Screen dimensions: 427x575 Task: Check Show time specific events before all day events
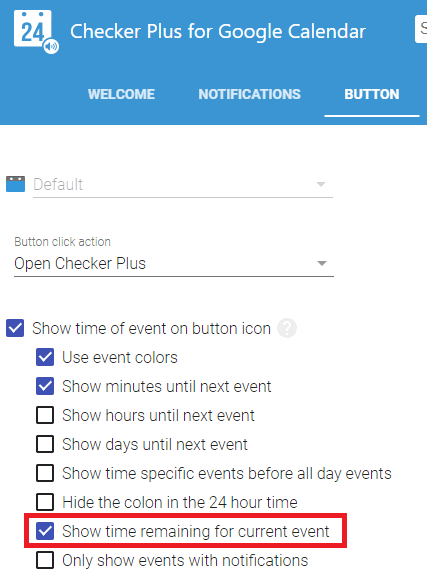(45, 473)
